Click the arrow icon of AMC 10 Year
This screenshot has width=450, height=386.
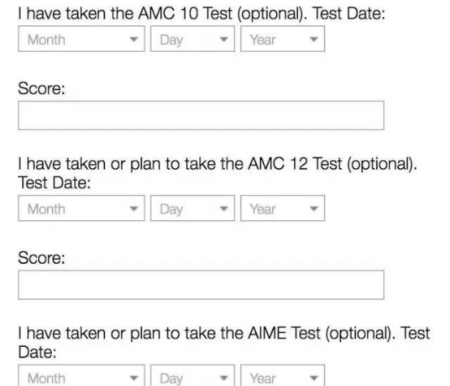point(313,39)
